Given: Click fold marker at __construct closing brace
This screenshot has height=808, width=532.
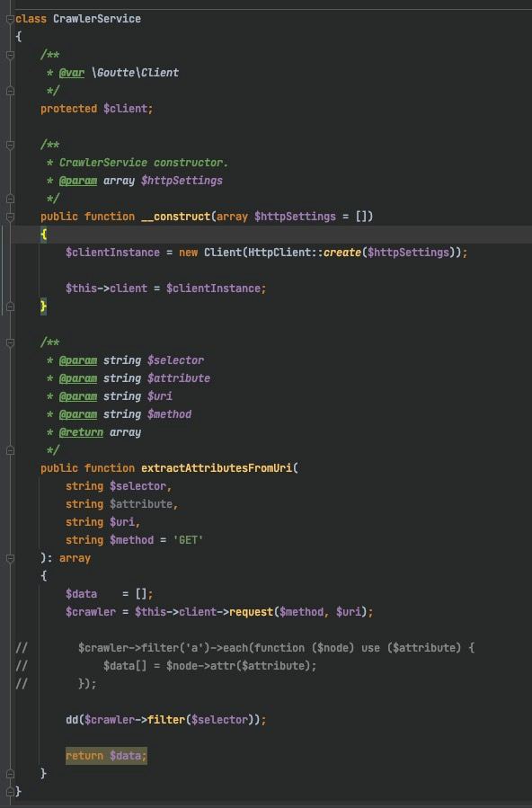Looking at the screenshot, I should coord(10,306).
